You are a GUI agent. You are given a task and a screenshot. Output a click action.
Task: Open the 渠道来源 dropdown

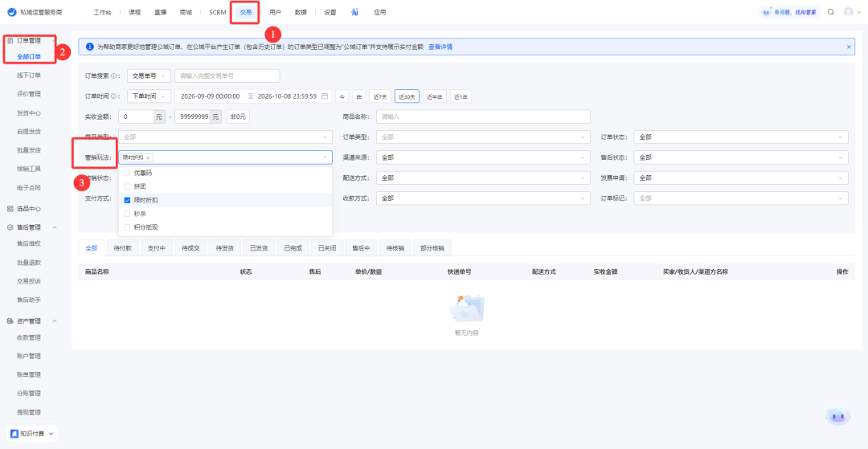pyautogui.click(x=483, y=157)
